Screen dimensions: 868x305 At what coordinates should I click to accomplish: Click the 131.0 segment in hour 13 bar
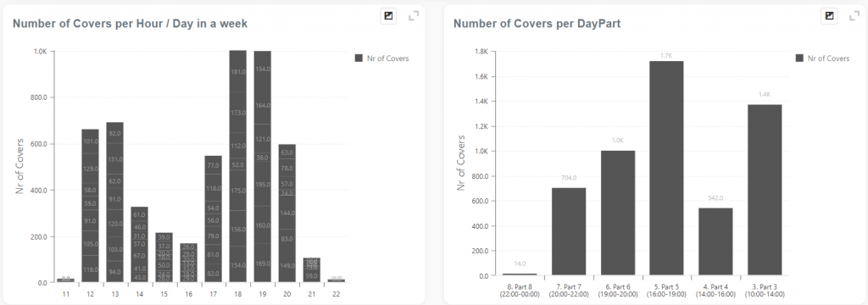(x=114, y=159)
